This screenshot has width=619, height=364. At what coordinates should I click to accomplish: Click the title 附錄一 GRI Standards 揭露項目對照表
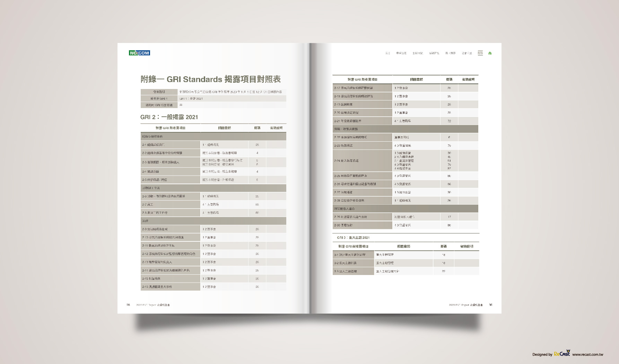(210, 79)
